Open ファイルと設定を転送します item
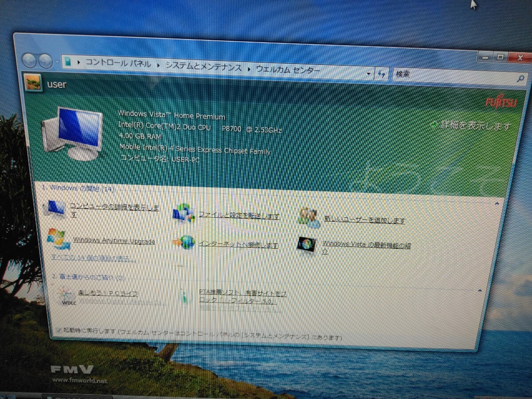Viewport: 532px width, 399px height. point(239,215)
